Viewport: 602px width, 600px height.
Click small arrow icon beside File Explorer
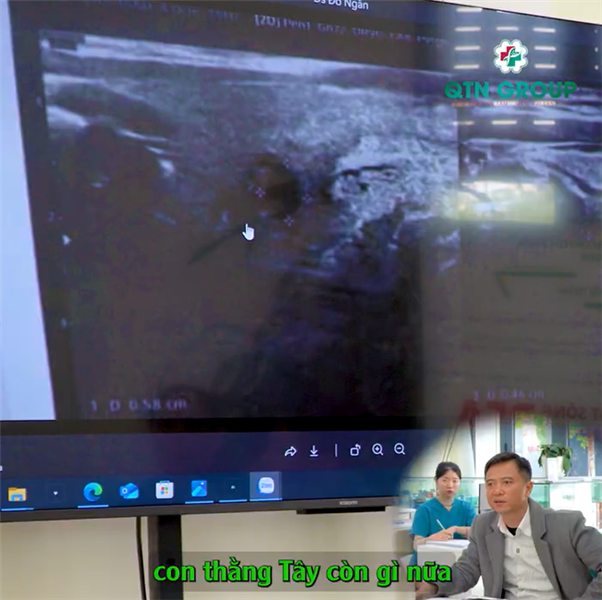(54, 493)
